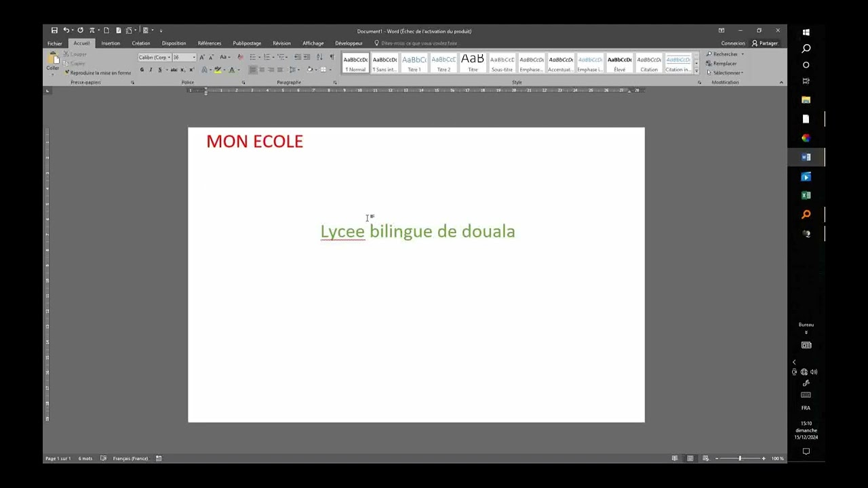This screenshot has height=488, width=868.
Task: Align text to the left
Action: tap(253, 70)
